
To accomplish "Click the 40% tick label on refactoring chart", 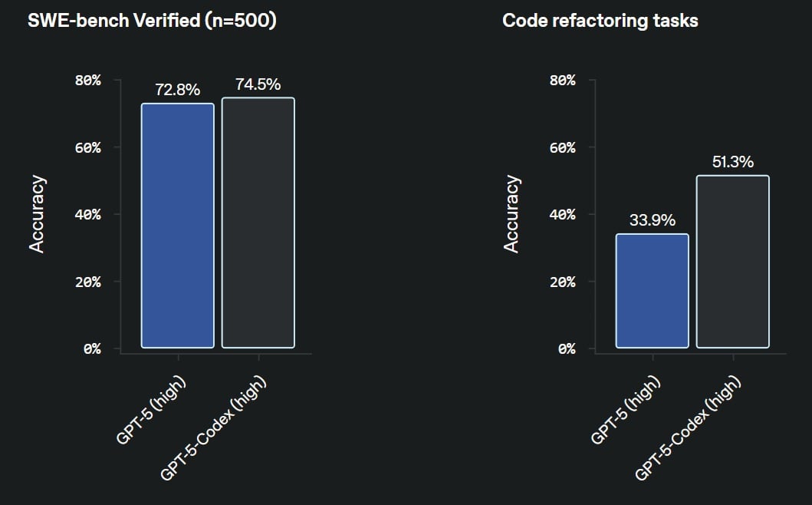I will (x=562, y=214).
